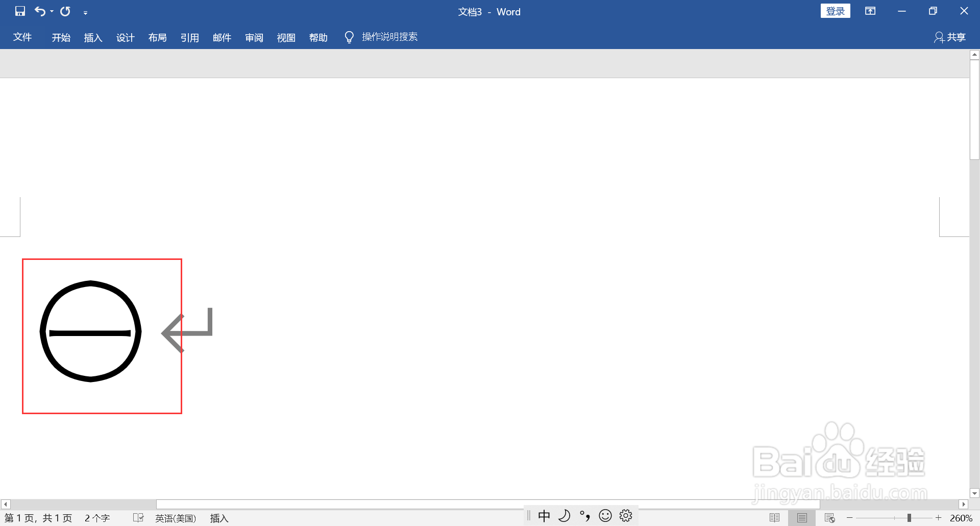Open the 审阅 tab
The width and height of the screenshot is (980, 526).
254,37
